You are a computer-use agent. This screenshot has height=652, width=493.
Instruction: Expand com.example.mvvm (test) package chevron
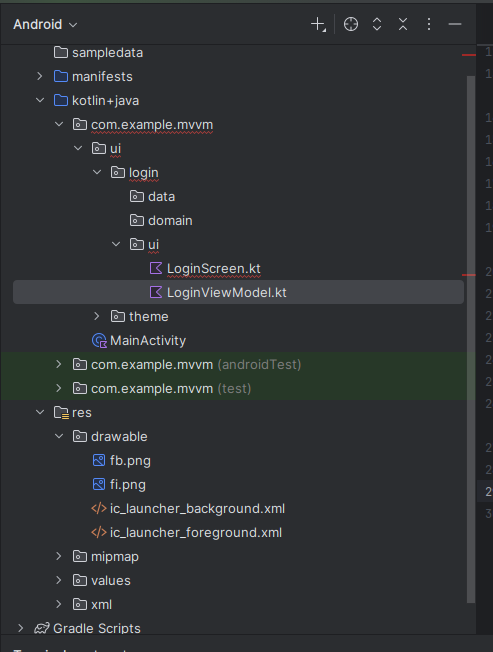(x=59, y=388)
